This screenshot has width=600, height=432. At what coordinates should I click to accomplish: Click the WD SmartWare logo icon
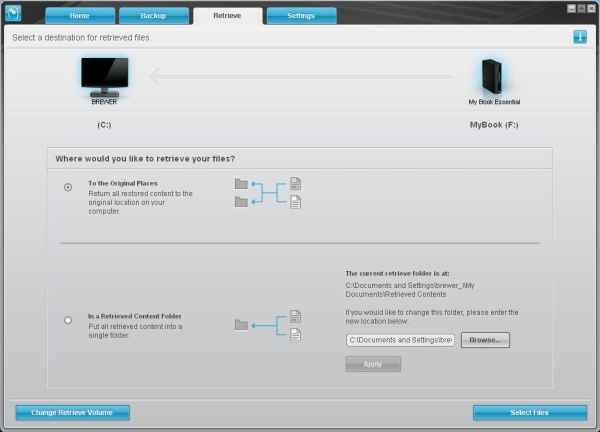point(13,13)
